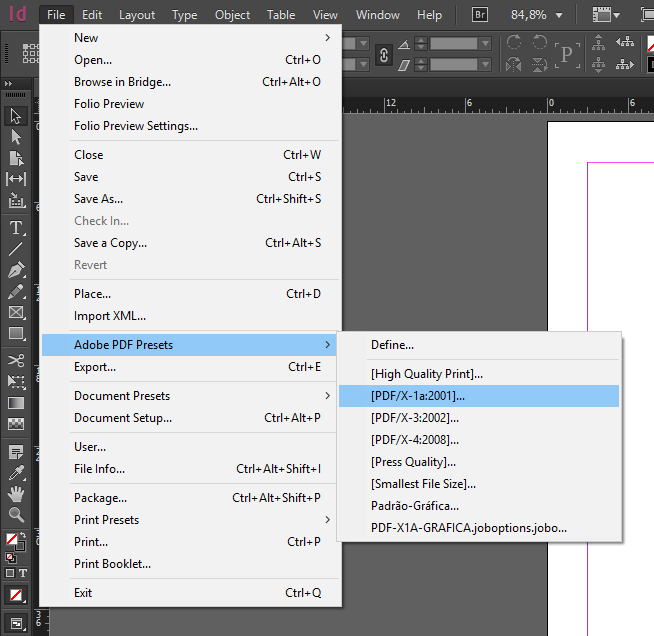This screenshot has width=654, height=636.
Task: Click the zoom percentage field 84,8%
Action: point(528,15)
